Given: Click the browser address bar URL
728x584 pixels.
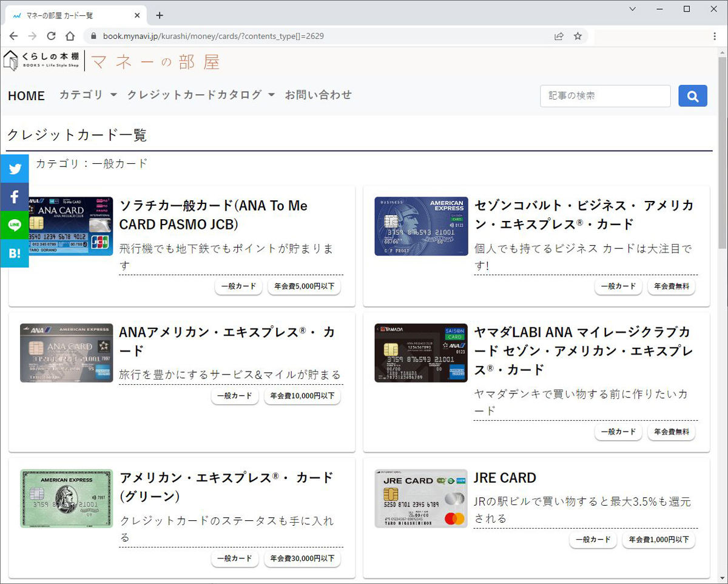Looking at the screenshot, I should (213, 36).
